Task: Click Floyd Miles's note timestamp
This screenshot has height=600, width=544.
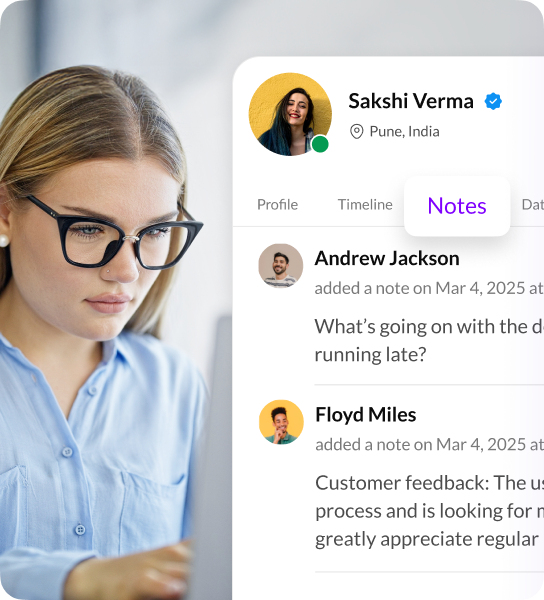Action: coord(430,444)
